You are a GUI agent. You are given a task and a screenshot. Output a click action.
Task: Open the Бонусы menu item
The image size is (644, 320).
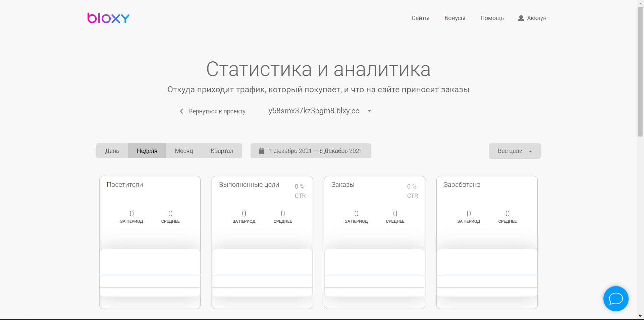[x=455, y=18]
